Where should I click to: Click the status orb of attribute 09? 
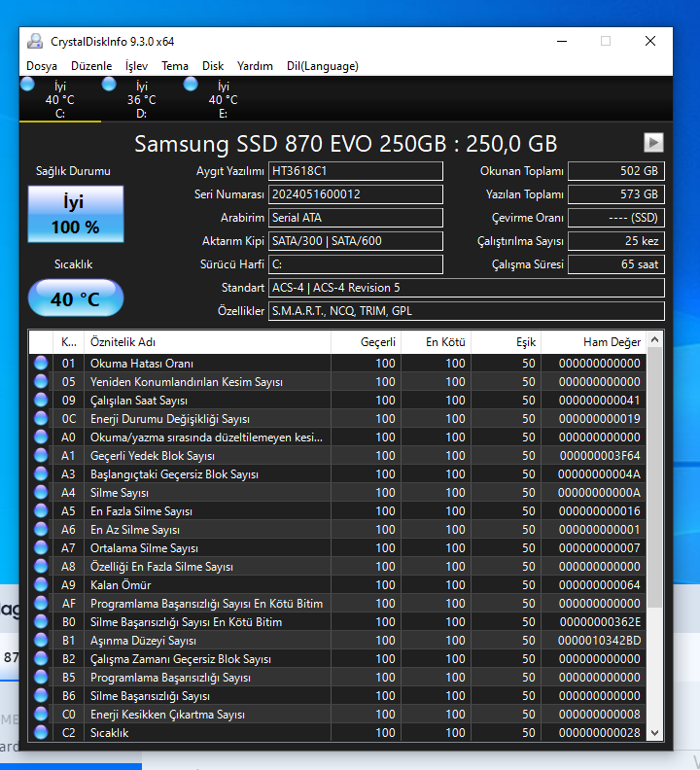[41, 401]
